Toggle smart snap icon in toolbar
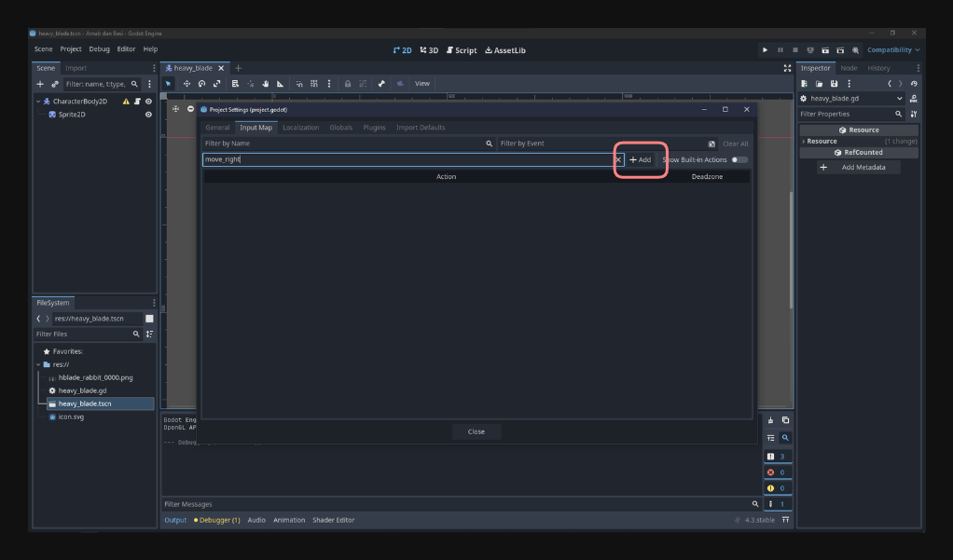 pyautogui.click(x=299, y=84)
